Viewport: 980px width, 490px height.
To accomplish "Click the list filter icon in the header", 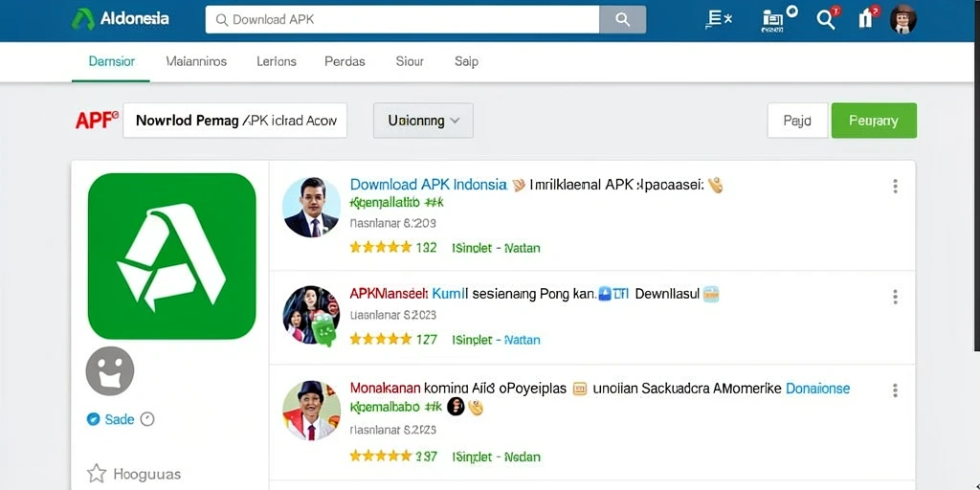I will 718,19.
